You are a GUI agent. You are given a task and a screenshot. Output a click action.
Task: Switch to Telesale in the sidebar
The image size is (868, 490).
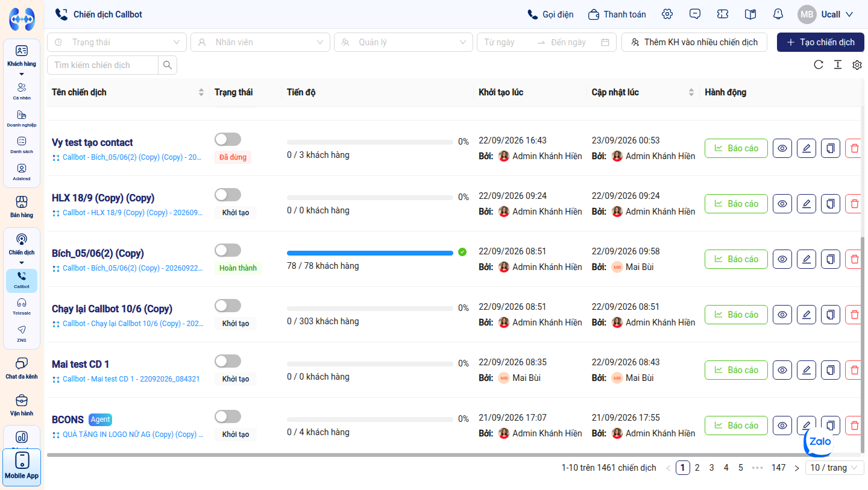click(x=22, y=306)
